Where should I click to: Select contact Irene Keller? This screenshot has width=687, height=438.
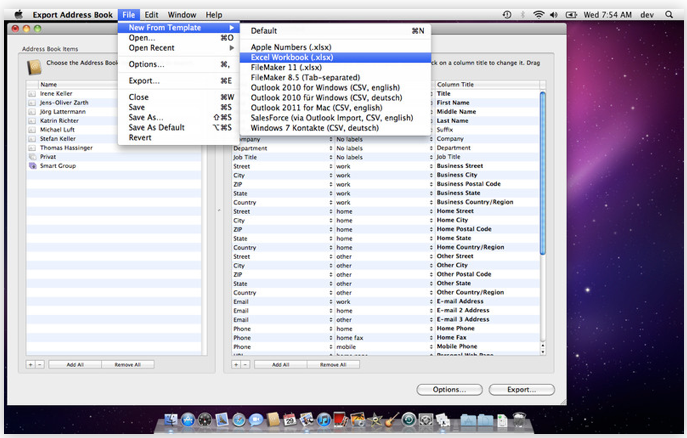pyautogui.click(x=56, y=94)
